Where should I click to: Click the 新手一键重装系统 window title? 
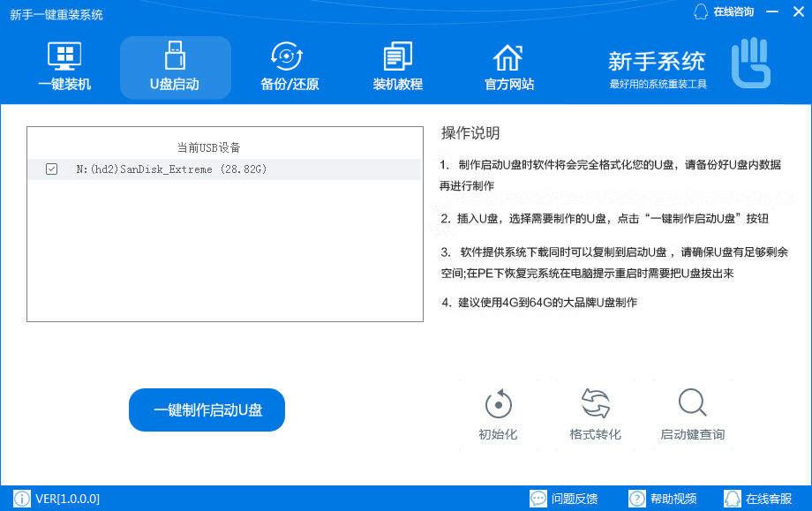[x=56, y=14]
